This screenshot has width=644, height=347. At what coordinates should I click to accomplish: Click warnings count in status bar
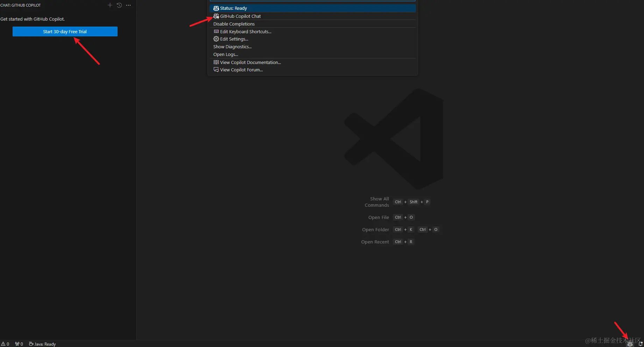(x=5, y=344)
